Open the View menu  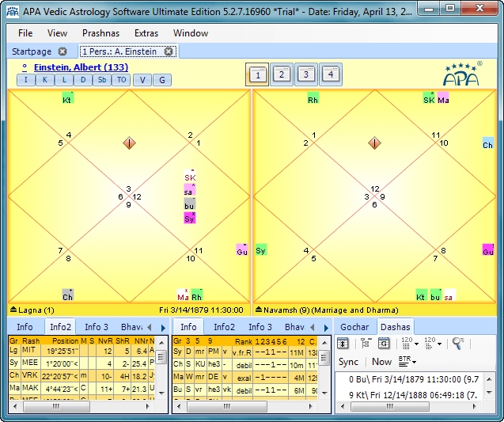pyautogui.click(x=57, y=33)
